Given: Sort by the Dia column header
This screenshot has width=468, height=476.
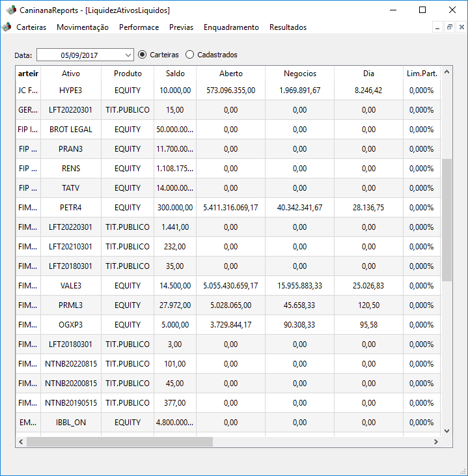Looking at the screenshot, I should [x=369, y=74].
